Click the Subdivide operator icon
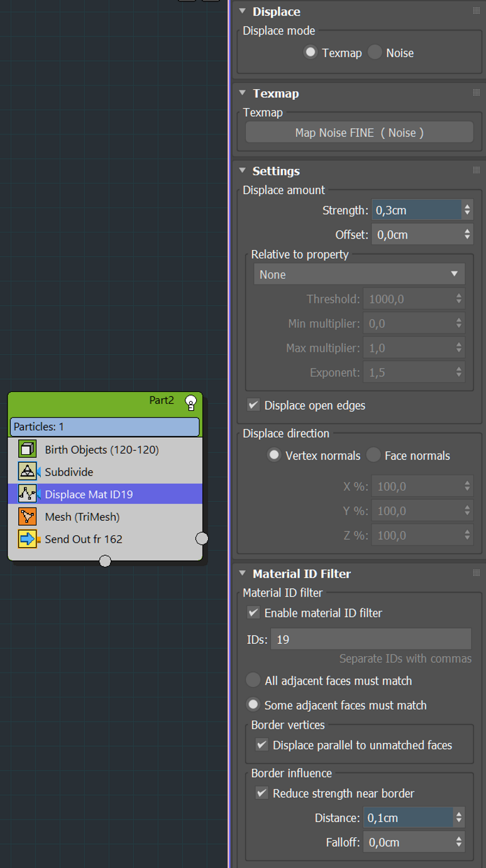The image size is (486, 868). coord(27,472)
